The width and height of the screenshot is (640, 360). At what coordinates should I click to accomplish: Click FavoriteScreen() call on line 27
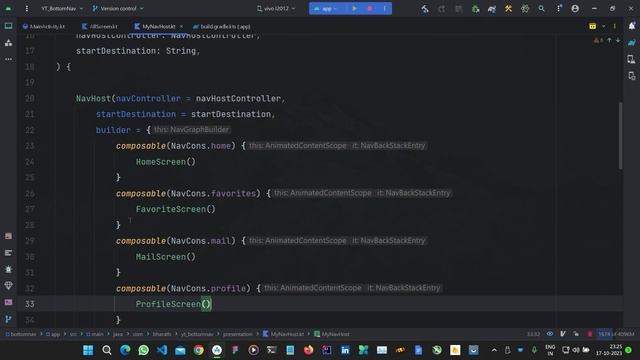(x=176, y=209)
